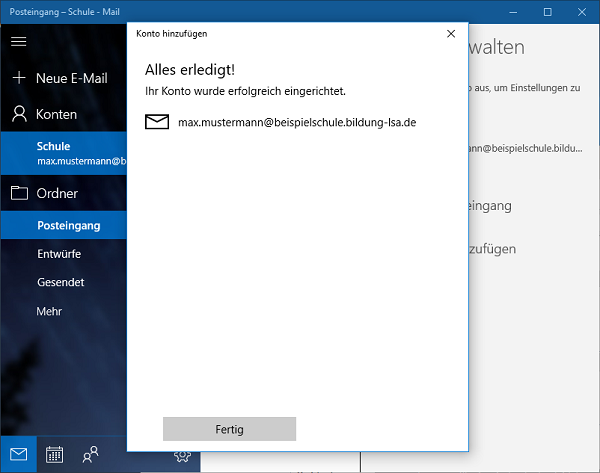Image resolution: width=600 pixels, height=473 pixels.
Task: Switch to Mail via envelope icon
Action: [18, 454]
